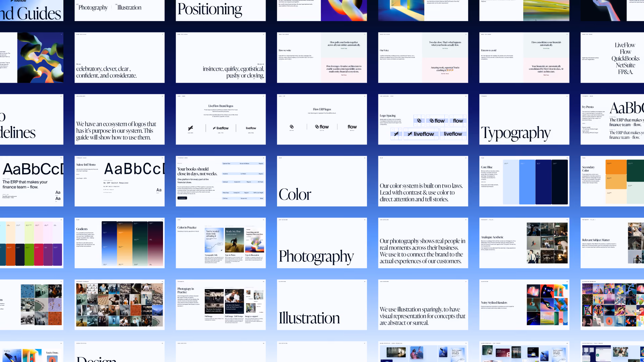Click the flow logo with icon in Flow ERP logos slide
The image size is (644, 362).
322,127
